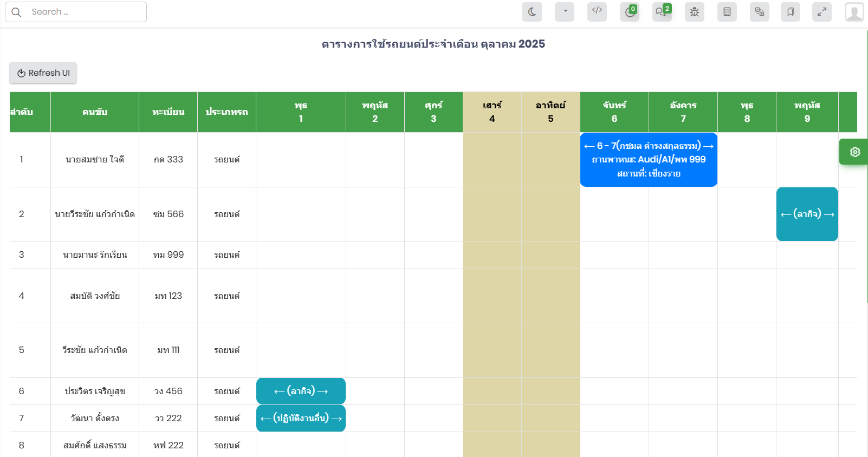Click the ลากิจ block on Thursday 9
This screenshot has height=457, width=868.
tap(807, 214)
